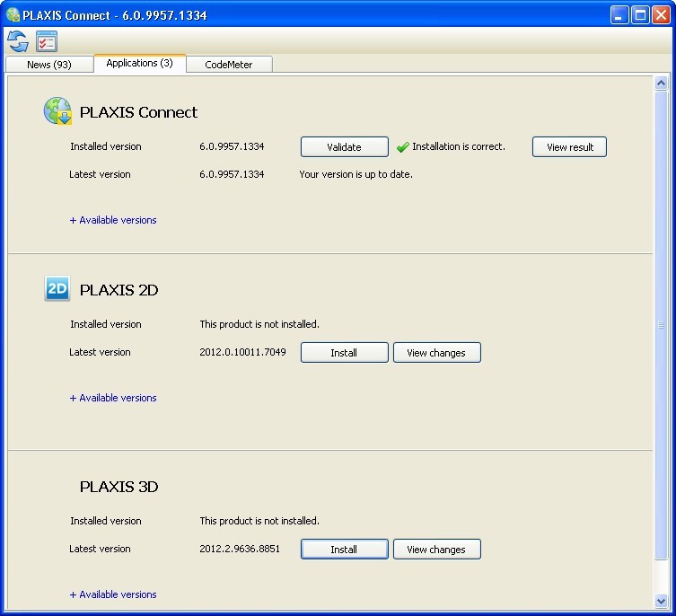Click the PLAXIS Connect globe icon
Viewport: 676px width, 616px height.
coord(57,112)
